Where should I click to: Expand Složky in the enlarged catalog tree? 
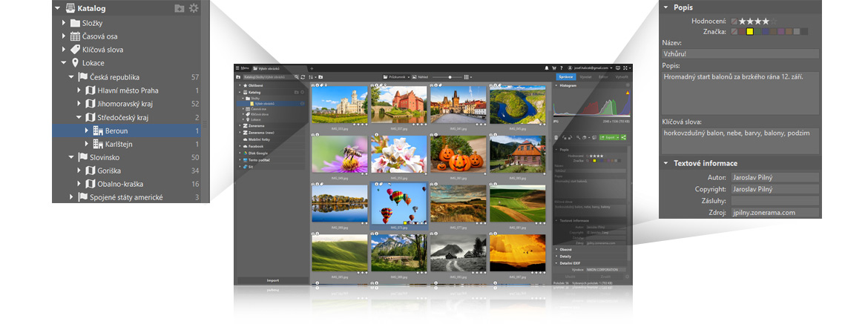pos(65,23)
